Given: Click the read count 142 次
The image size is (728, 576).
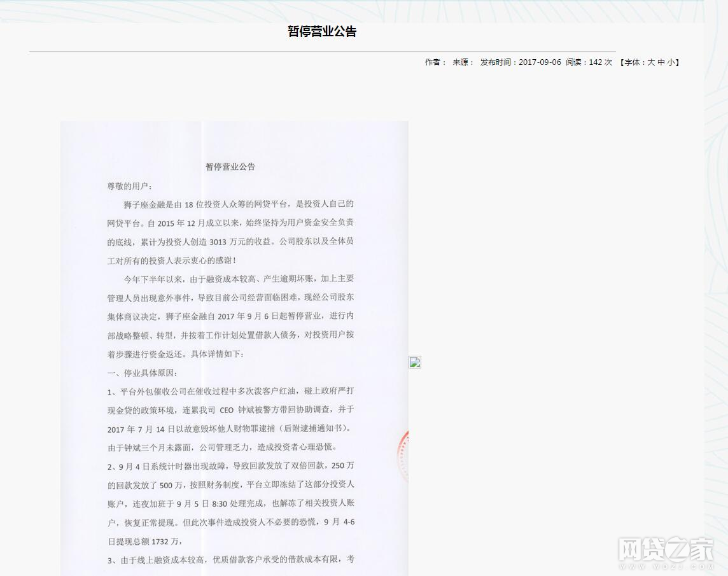Looking at the screenshot, I should click(x=600, y=62).
